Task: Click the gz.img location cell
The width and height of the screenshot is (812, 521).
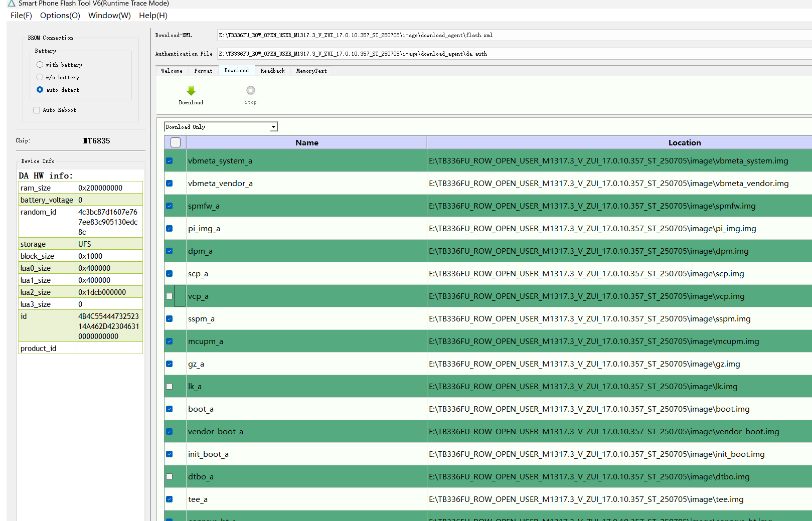Action: click(x=620, y=364)
